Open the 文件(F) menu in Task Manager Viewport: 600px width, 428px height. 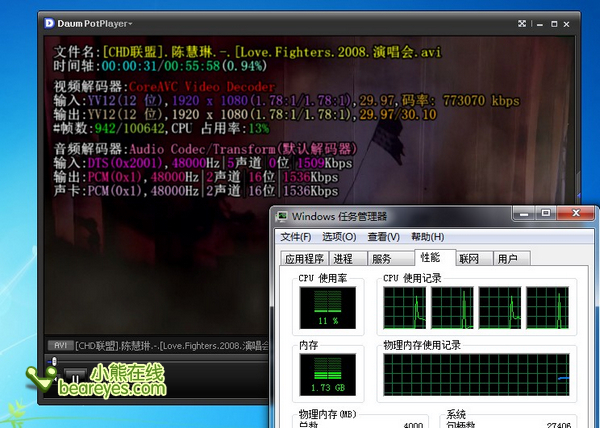(x=296, y=237)
